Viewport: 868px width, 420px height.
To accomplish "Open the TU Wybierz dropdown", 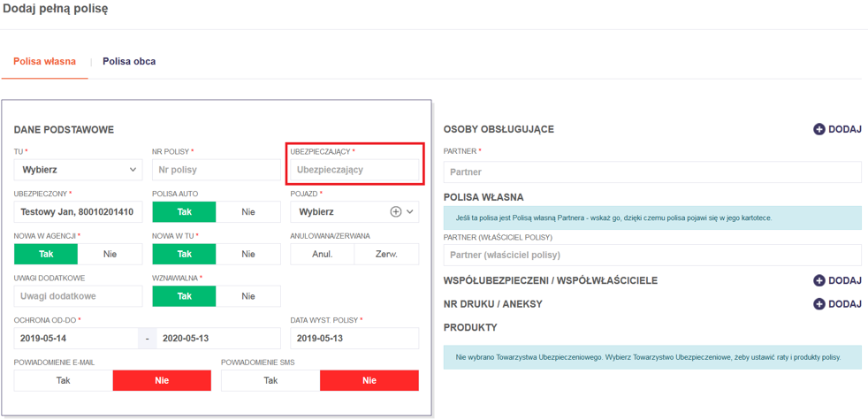I will (78, 170).
